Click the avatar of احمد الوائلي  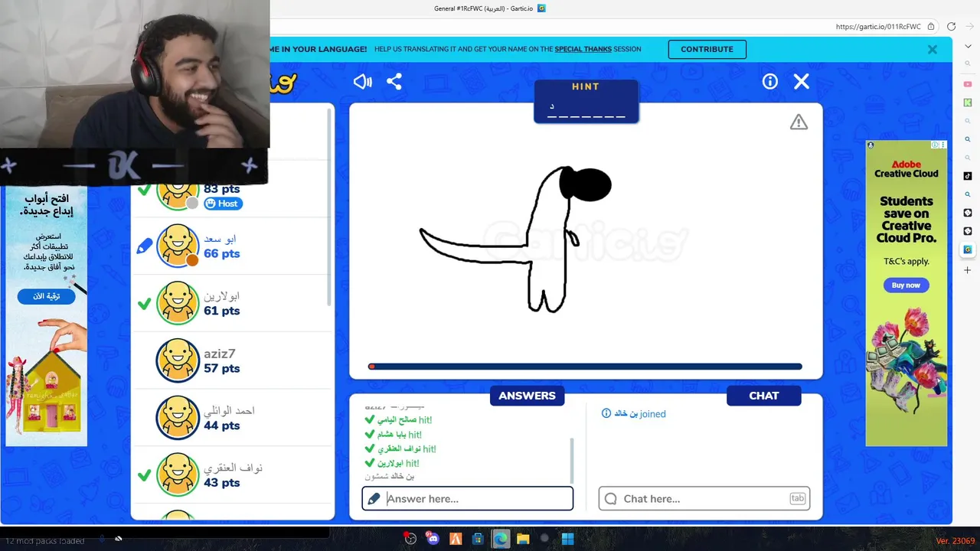pyautogui.click(x=178, y=418)
